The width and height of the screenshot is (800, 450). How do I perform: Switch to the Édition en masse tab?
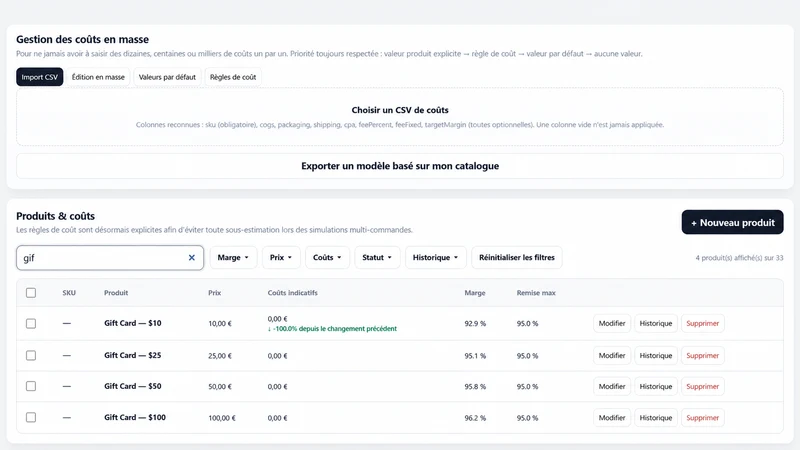[98, 77]
